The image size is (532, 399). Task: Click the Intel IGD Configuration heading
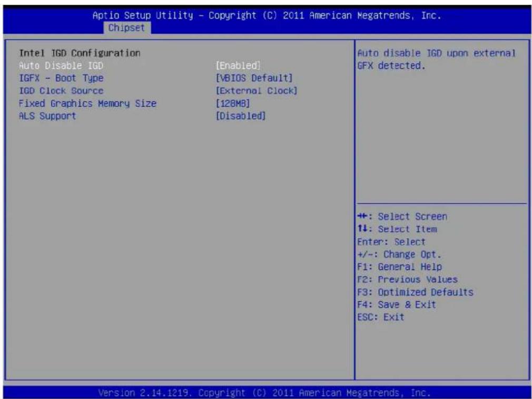point(80,53)
